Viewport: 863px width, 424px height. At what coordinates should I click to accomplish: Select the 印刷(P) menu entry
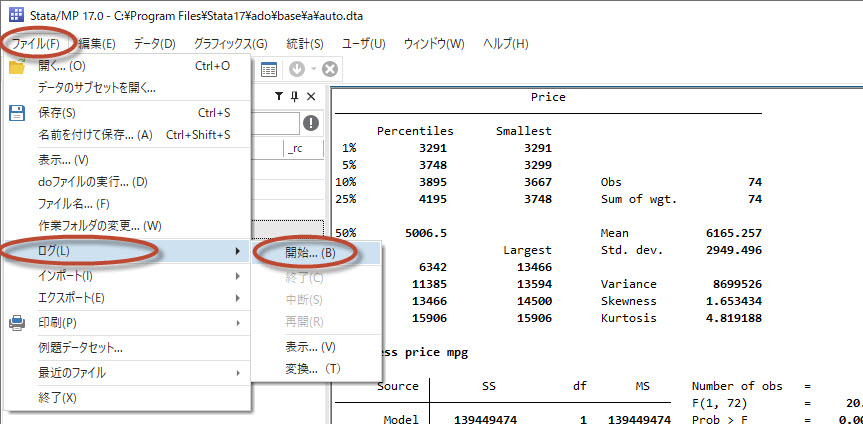129,323
